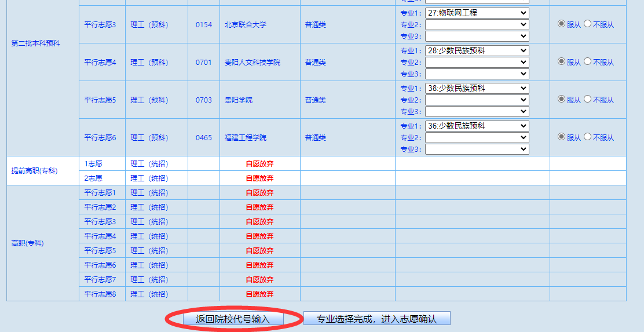The height and width of the screenshot is (332, 644).
Task: Click school code 0465
Action: (204, 138)
